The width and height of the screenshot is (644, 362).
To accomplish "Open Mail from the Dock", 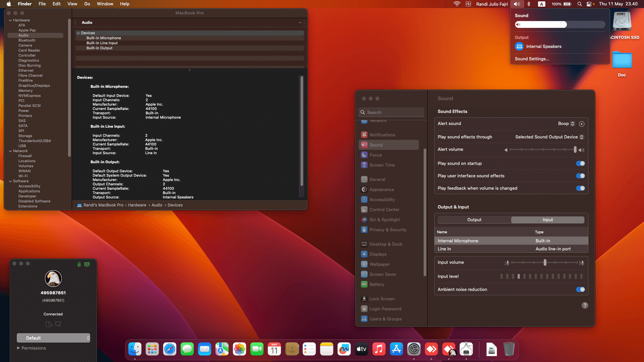I will tap(205, 349).
